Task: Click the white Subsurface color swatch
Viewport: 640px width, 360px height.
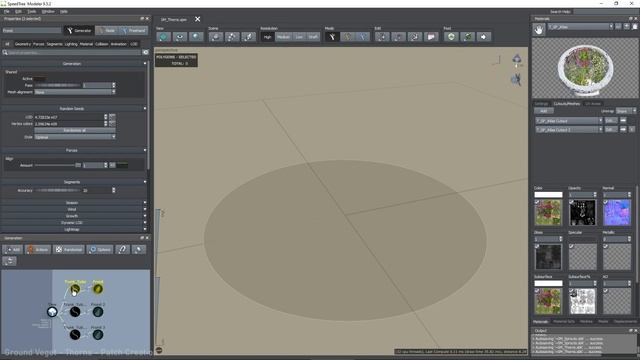Action: (x=548, y=283)
